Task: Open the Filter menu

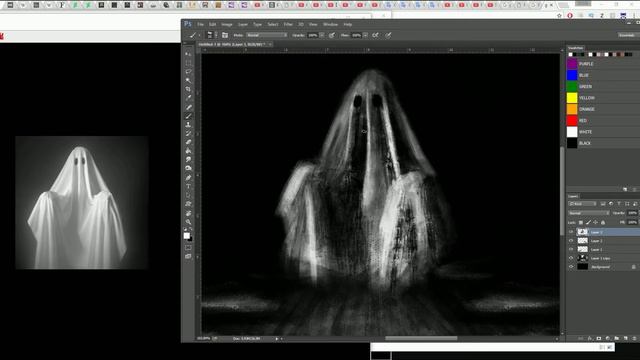Action: pos(288,24)
